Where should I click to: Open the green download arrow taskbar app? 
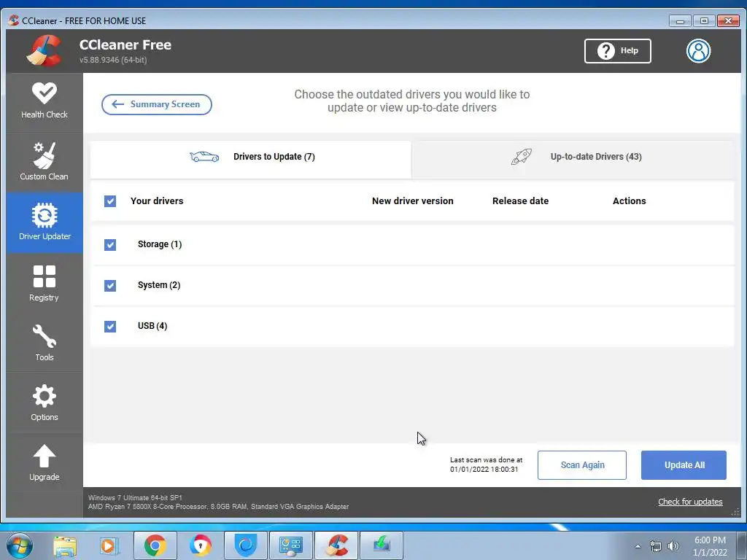[x=382, y=545]
